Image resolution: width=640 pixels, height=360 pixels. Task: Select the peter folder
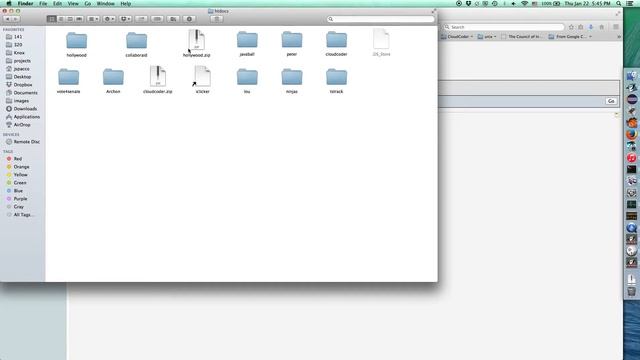click(x=292, y=43)
